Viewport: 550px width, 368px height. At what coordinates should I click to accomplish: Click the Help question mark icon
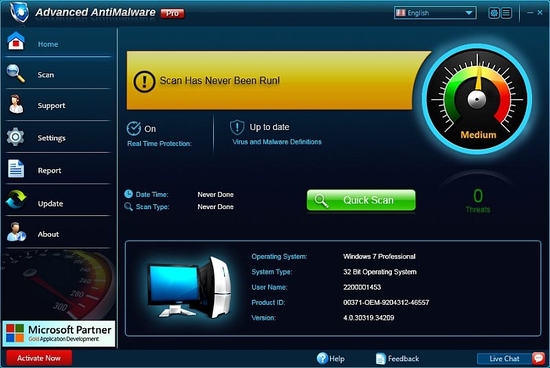click(x=322, y=358)
